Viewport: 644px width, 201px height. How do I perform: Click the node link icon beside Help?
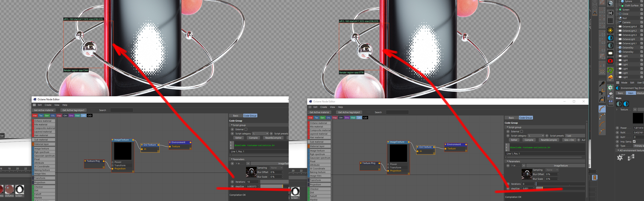[x=631, y=157]
